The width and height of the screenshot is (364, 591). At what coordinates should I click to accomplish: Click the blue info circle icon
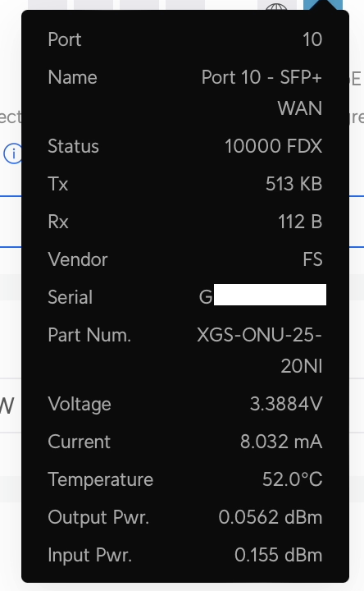coord(12,153)
